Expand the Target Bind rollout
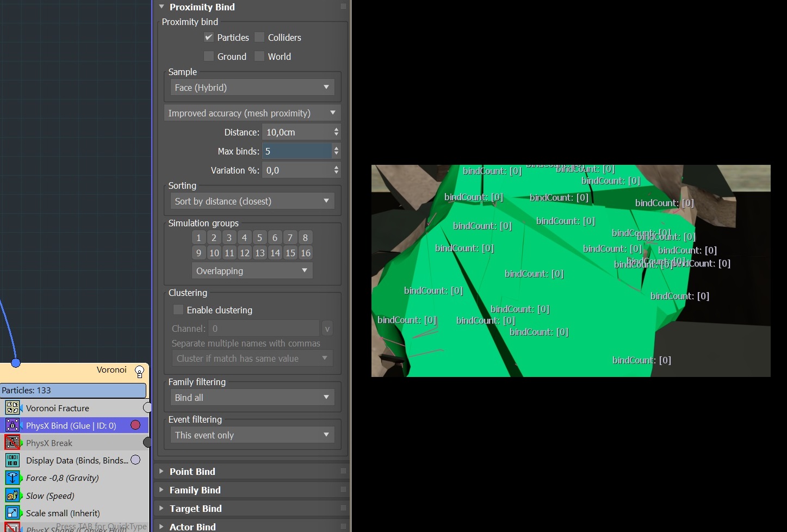 pyautogui.click(x=195, y=509)
